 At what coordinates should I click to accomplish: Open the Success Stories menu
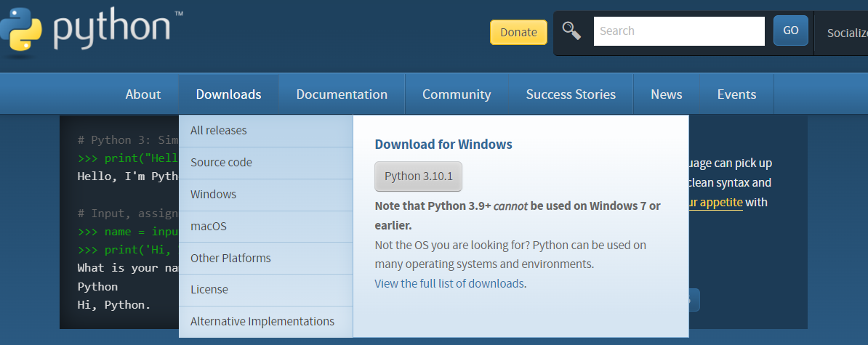click(x=571, y=94)
